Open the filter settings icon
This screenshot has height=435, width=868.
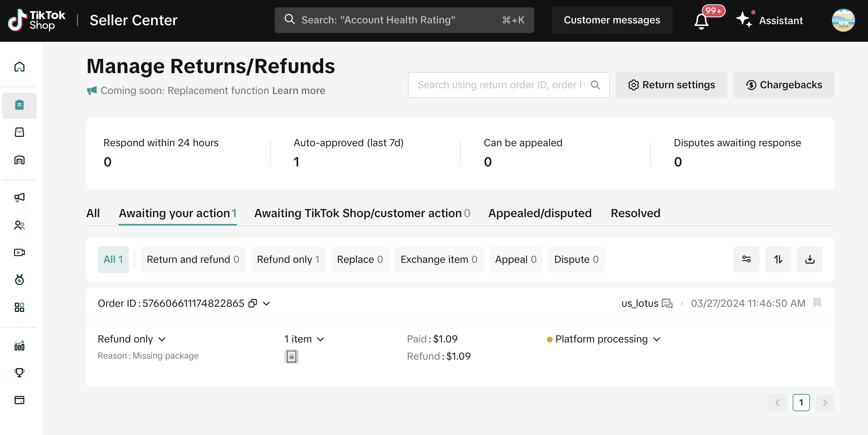point(746,259)
